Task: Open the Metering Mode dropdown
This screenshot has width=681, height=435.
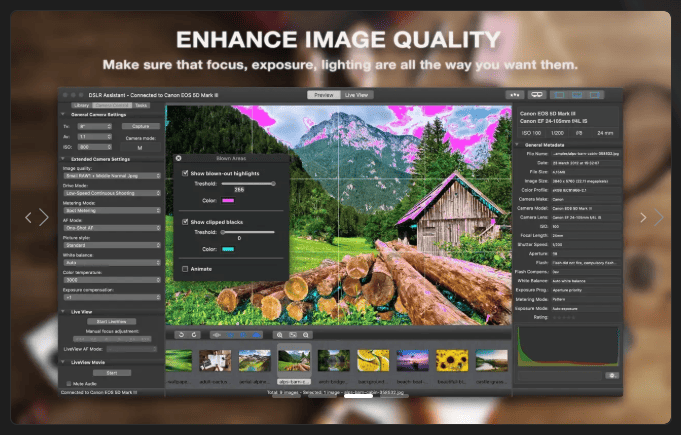Action: [112, 210]
